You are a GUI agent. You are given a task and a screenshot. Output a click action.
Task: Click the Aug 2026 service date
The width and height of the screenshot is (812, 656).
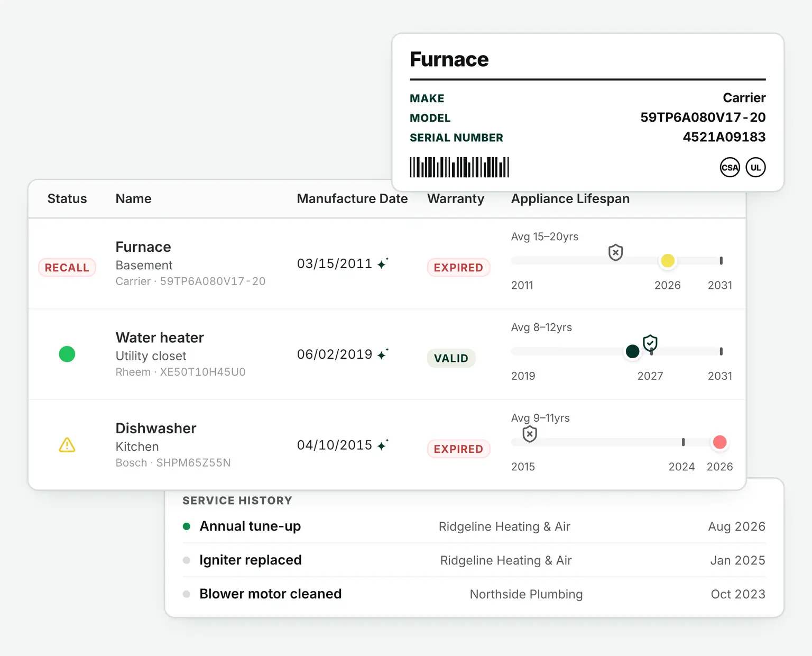pos(737,527)
